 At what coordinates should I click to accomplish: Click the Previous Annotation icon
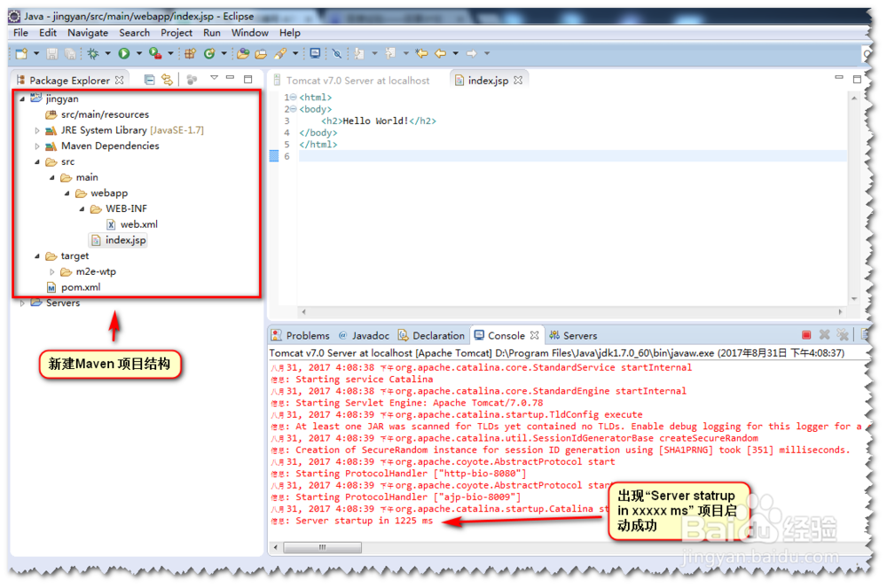pos(390,54)
